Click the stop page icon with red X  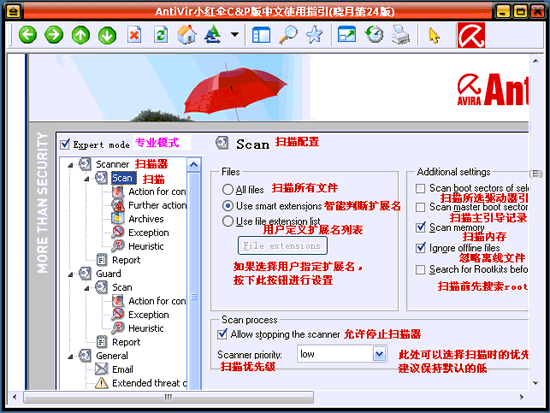click(134, 35)
